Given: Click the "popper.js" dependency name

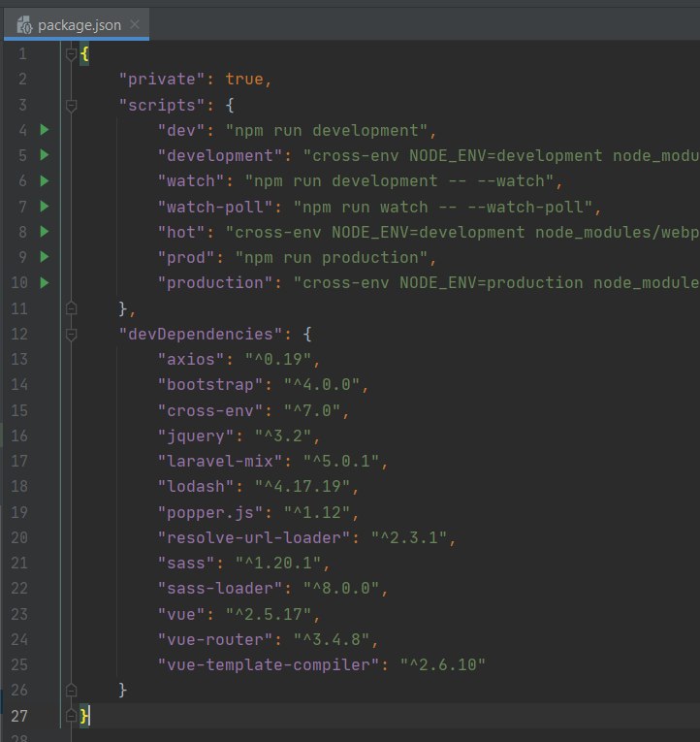Looking at the screenshot, I should [210, 512].
